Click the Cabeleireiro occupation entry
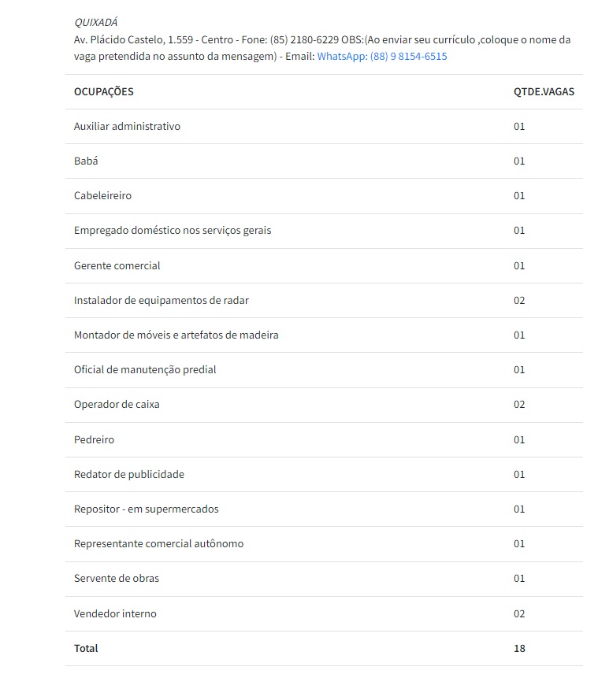Viewport: 598px width, 700px height. pyautogui.click(x=102, y=195)
